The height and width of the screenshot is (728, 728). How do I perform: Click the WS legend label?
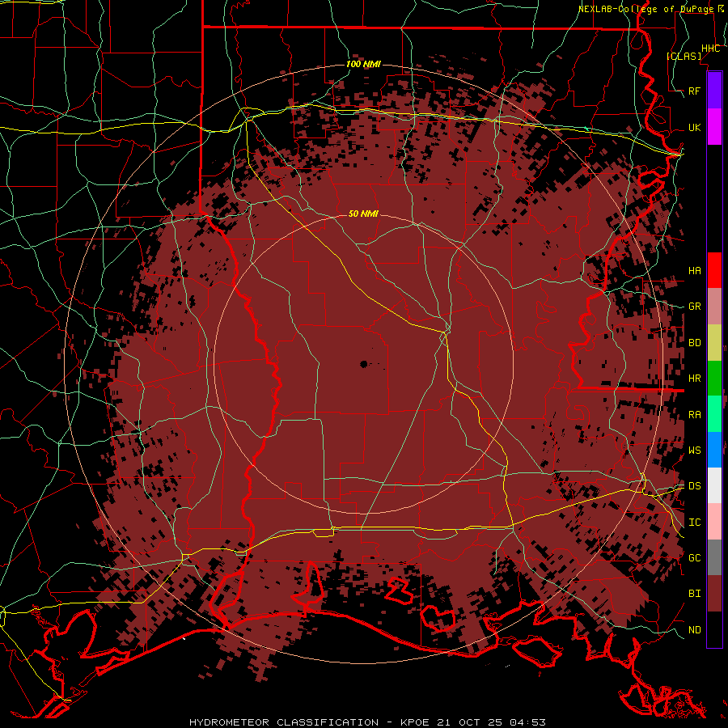(694, 450)
